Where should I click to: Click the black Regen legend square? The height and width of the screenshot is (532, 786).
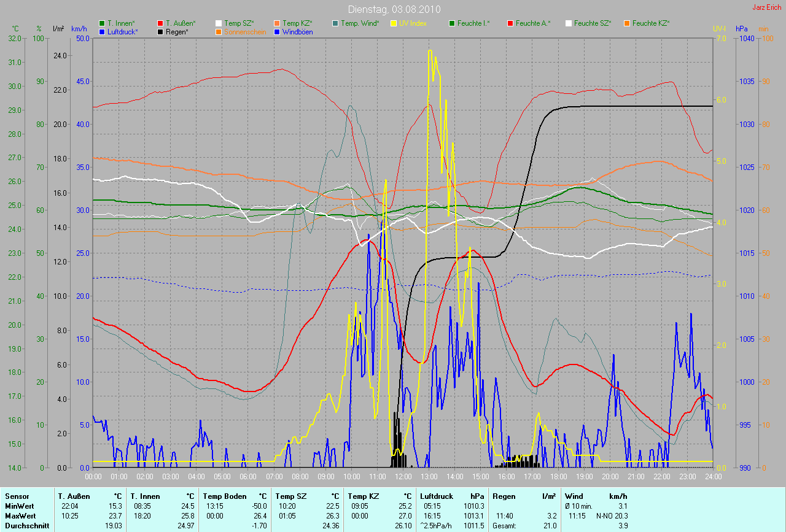point(161,32)
